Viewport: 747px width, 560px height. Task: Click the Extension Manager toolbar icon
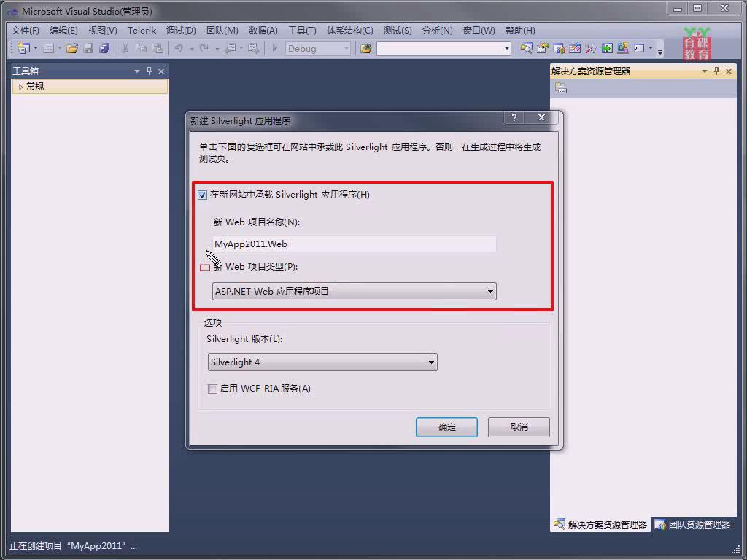623,48
